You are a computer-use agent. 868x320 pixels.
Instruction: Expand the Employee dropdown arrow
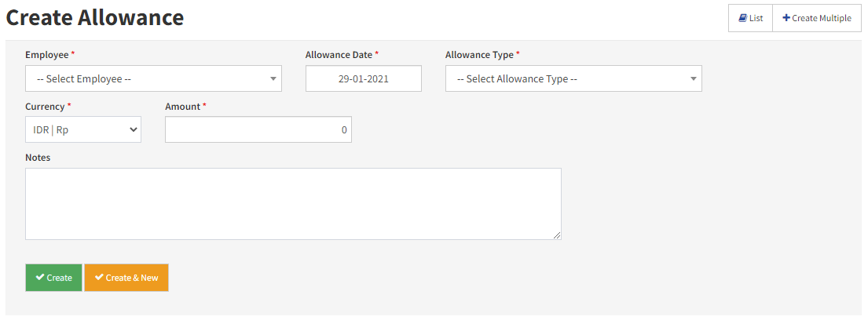[x=273, y=78]
